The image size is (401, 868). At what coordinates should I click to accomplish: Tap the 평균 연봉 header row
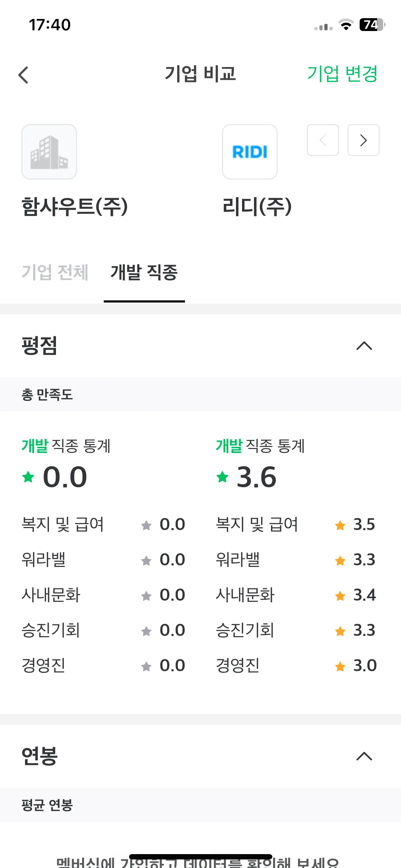coord(200,805)
